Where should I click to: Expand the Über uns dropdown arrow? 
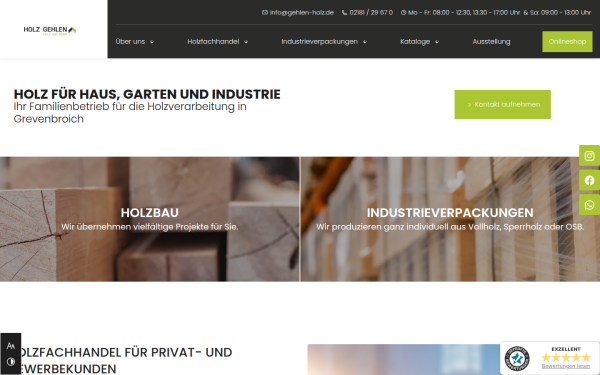152,42
